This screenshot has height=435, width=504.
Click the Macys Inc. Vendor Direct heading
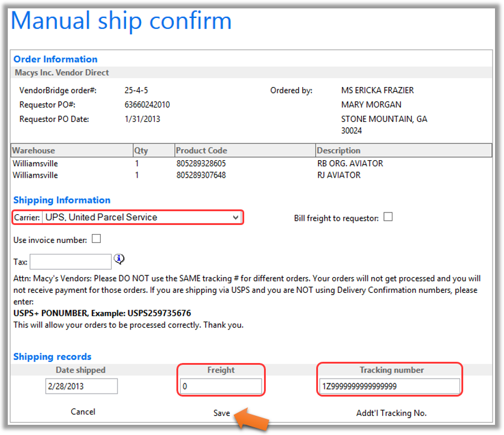[62, 73]
